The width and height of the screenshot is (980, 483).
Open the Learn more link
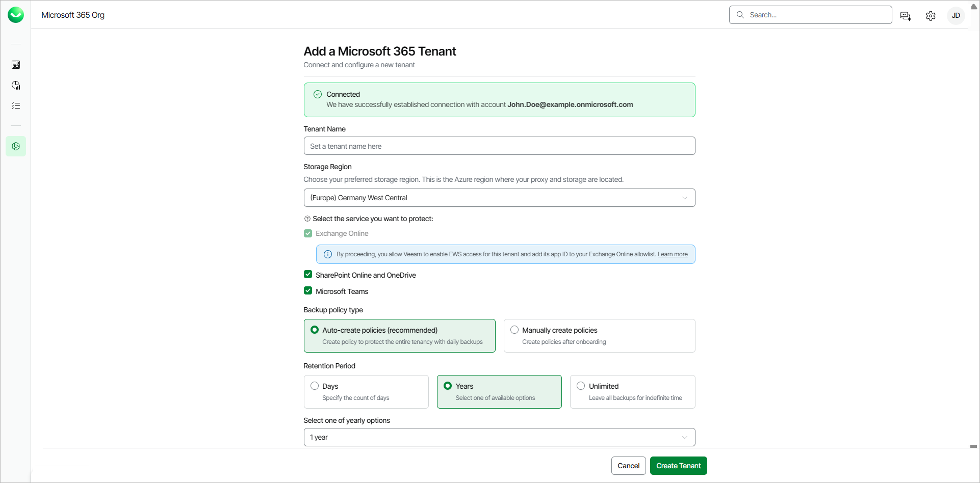click(x=673, y=254)
